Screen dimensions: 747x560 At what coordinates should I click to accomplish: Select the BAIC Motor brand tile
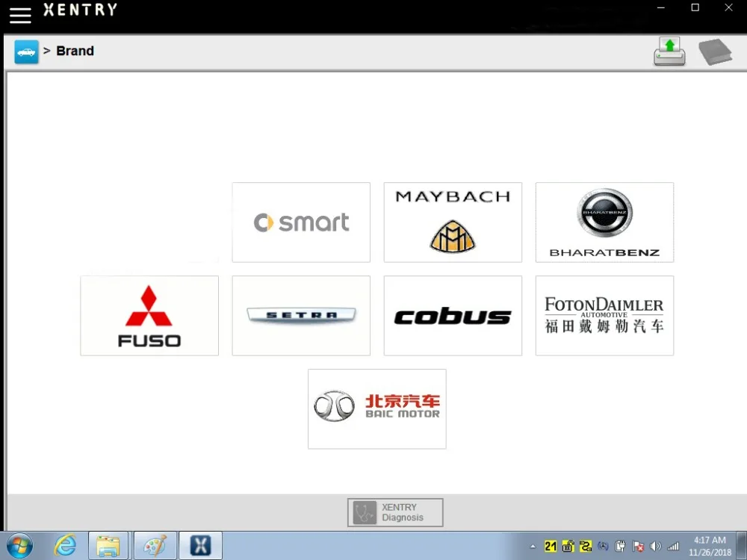click(377, 409)
